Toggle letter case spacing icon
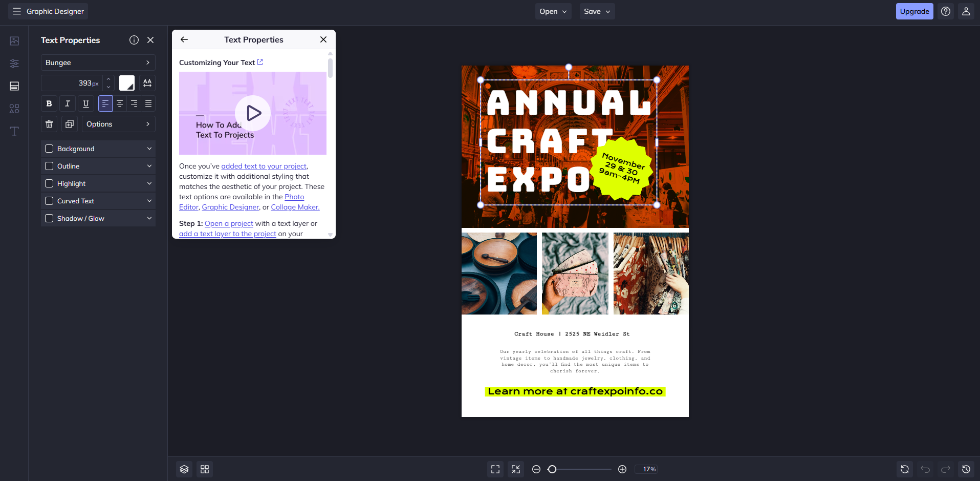Screen dimensions: 980x481 point(147,83)
